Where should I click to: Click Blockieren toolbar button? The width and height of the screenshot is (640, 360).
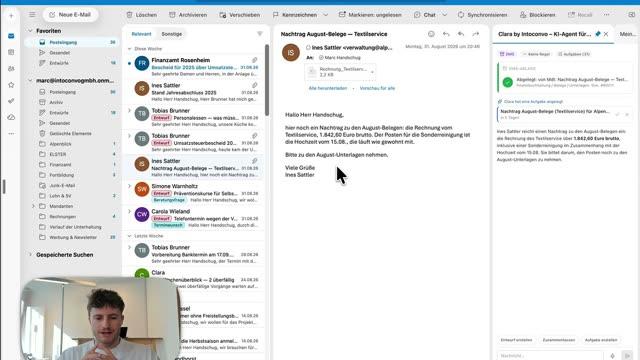[537, 15]
